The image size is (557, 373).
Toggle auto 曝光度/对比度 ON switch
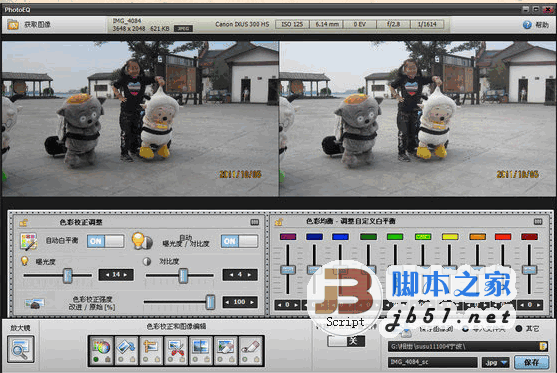[239, 241]
